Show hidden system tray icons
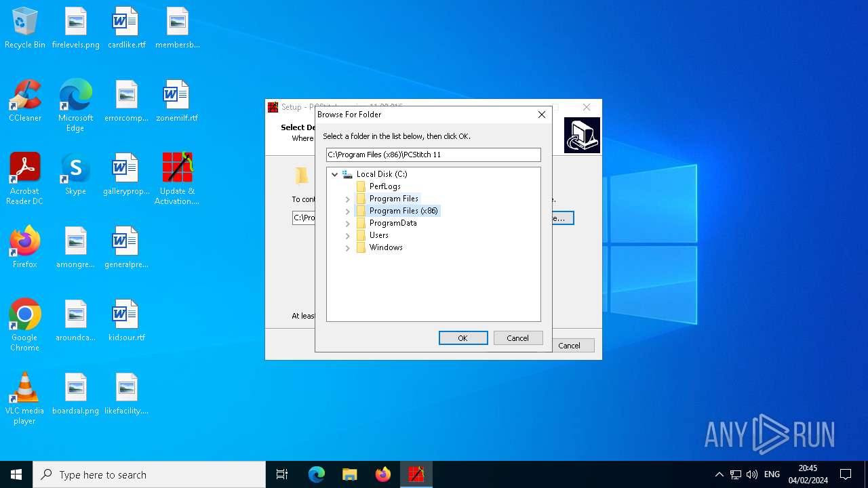868x488 pixels. [719, 474]
